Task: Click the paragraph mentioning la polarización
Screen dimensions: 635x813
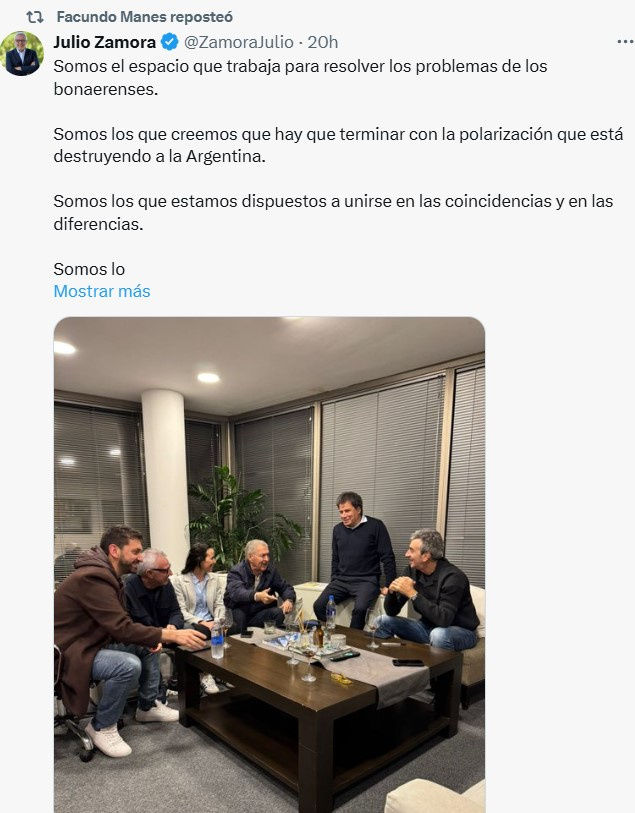Action: [x=338, y=145]
